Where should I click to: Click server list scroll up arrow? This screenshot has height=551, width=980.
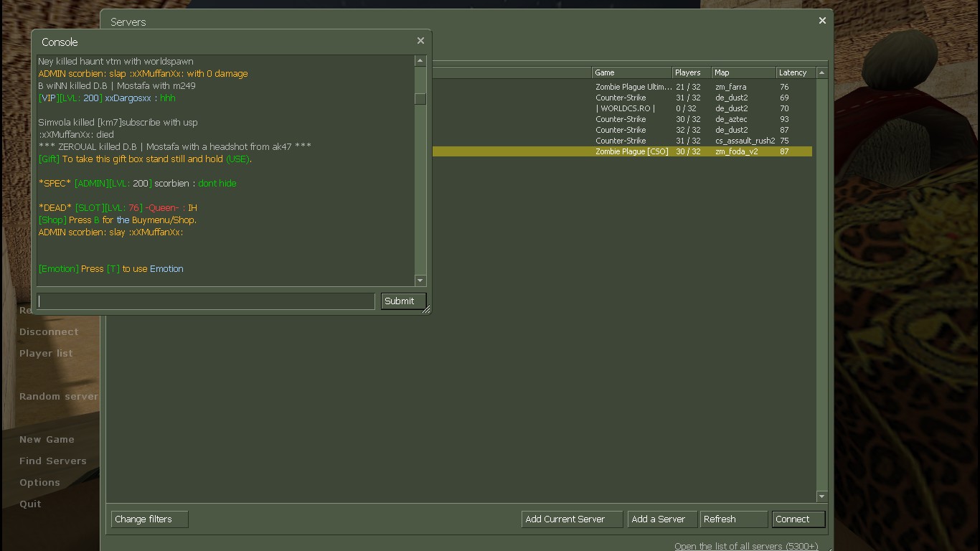821,72
